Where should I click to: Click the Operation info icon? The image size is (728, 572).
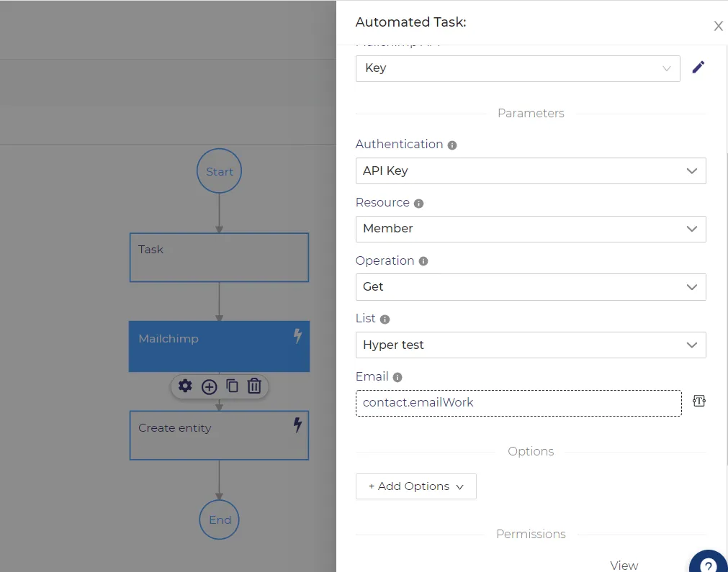coord(423,261)
